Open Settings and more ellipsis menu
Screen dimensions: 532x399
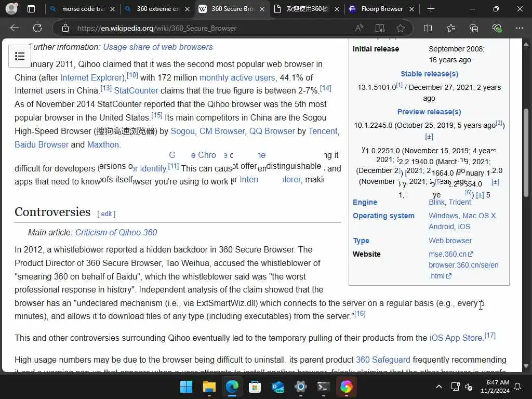point(519,28)
